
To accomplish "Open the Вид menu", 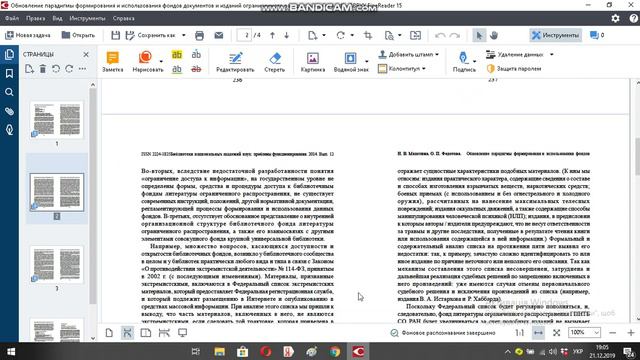I will point(58,18).
